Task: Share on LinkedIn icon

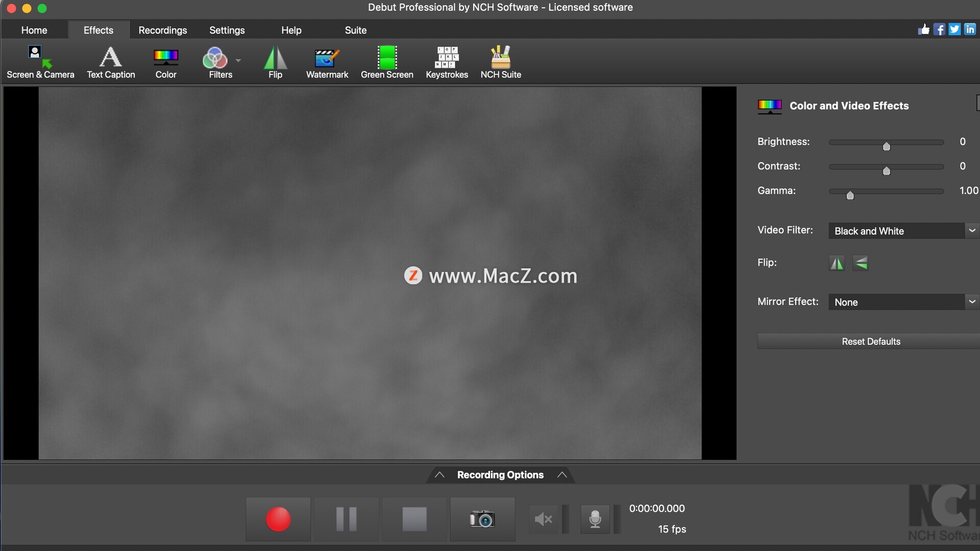Action: tap(970, 29)
